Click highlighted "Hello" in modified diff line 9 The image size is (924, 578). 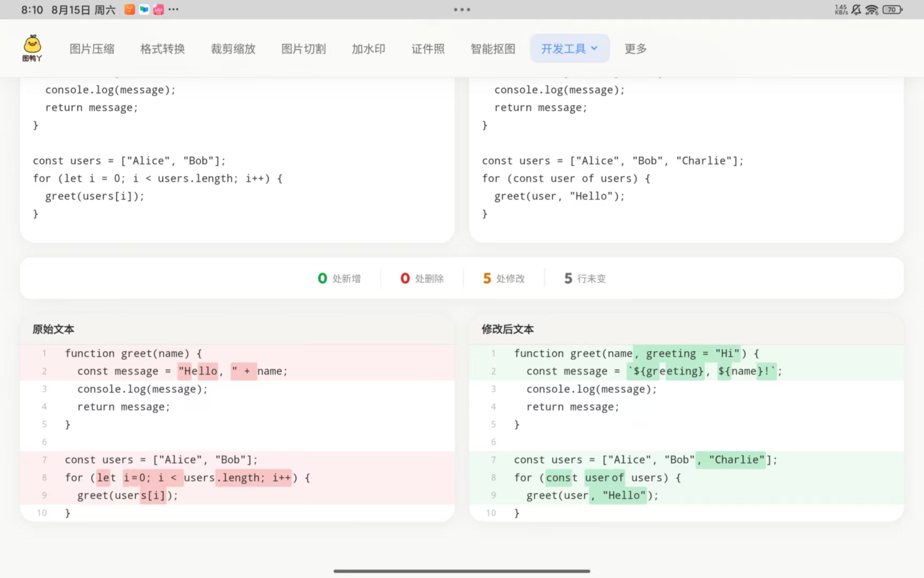[x=619, y=495]
